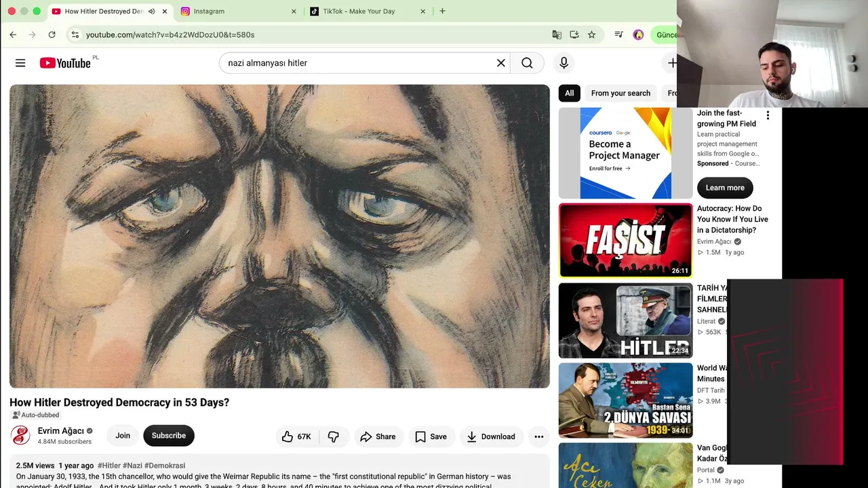Screen dimensions: 868x488
Task: Select the From your search chip
Action: coord(620,94)
